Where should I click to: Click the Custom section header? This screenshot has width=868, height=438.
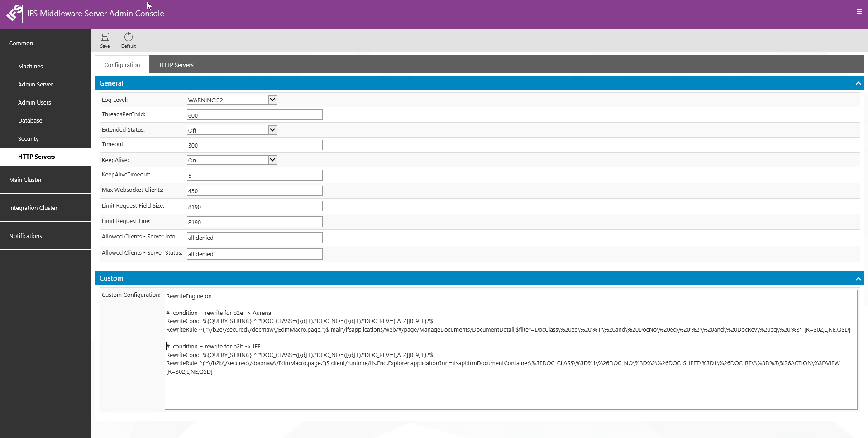(479, 278)
